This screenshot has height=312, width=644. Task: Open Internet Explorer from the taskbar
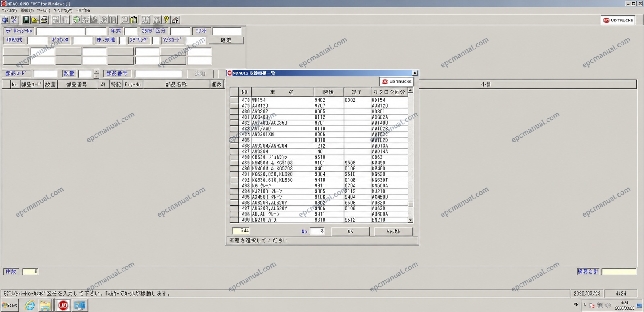30,306
